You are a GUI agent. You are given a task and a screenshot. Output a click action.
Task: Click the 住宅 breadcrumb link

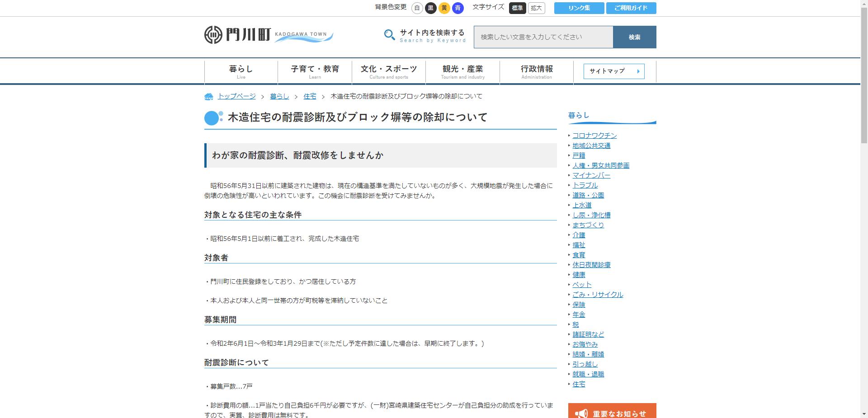[310, 96]
